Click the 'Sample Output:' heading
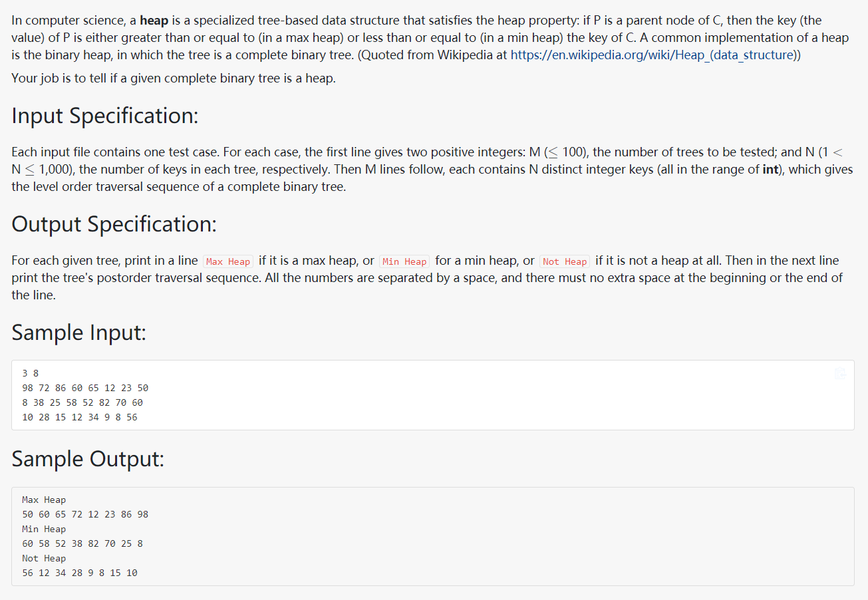 pyautogui.click(x=88, y=459)
